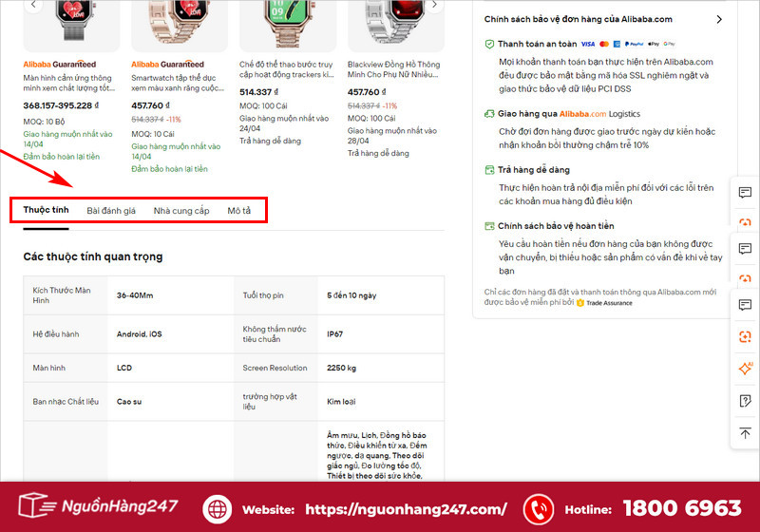
Task: Click the green shield icon beside Thanh toán an toàn
Action: click(x=489, y=44)
